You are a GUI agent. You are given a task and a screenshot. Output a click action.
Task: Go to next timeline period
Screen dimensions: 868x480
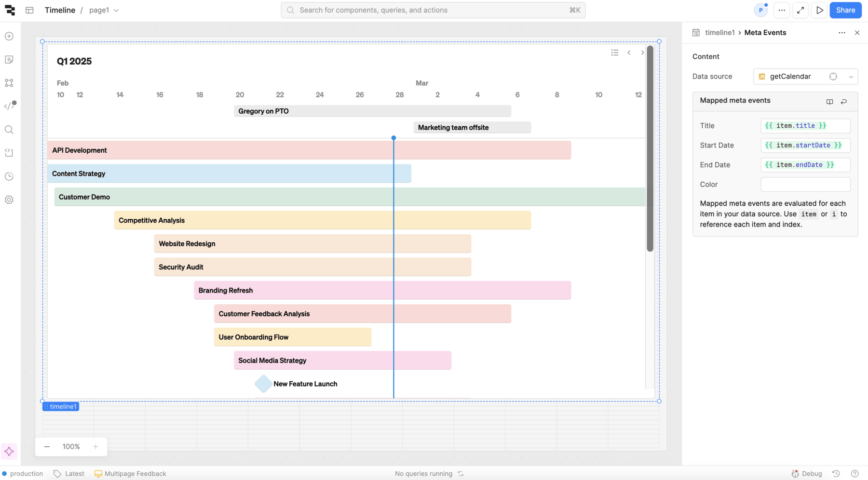point(642,53)
